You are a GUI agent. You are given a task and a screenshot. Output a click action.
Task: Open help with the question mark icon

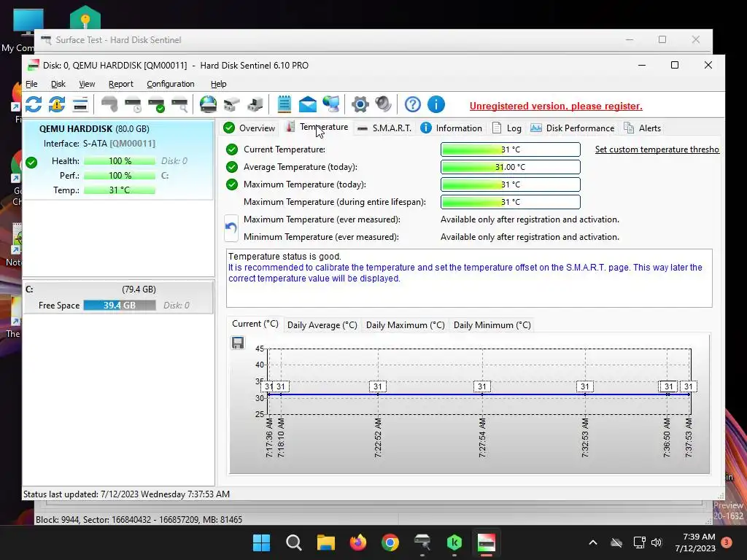pyautogui.click(x=413, y=104)
